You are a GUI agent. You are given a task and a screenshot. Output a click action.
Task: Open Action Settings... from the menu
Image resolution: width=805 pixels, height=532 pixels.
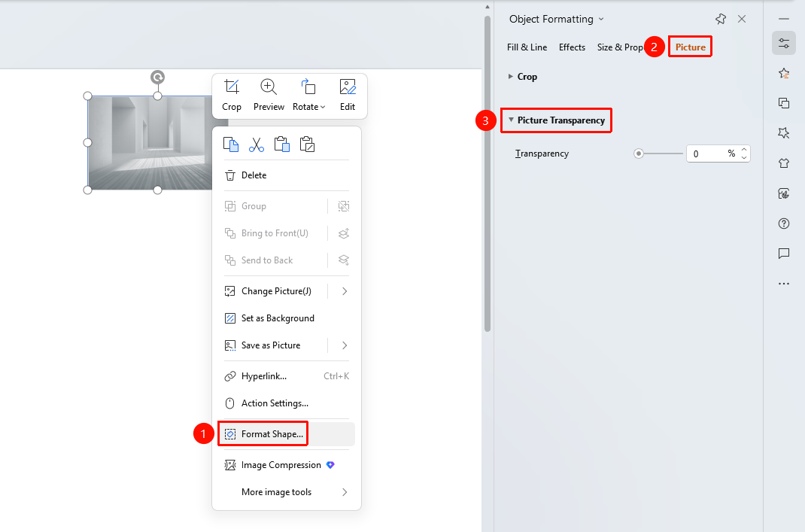point(287,403)
